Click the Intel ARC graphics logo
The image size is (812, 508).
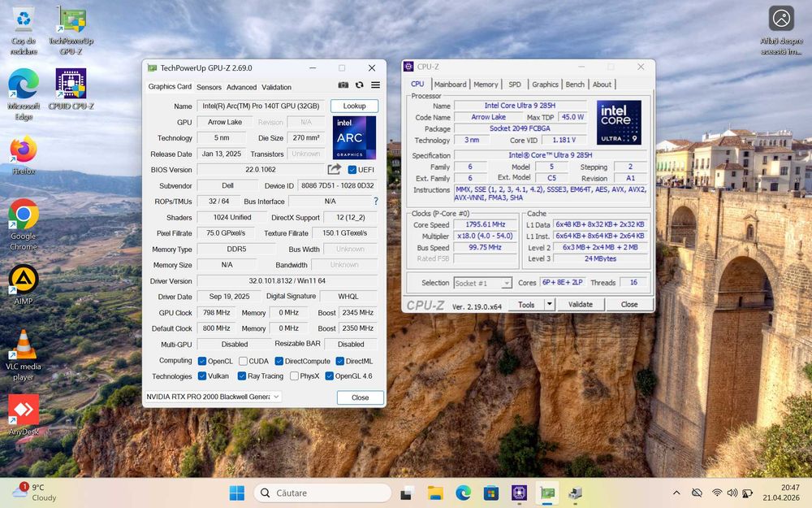[354, 138]
